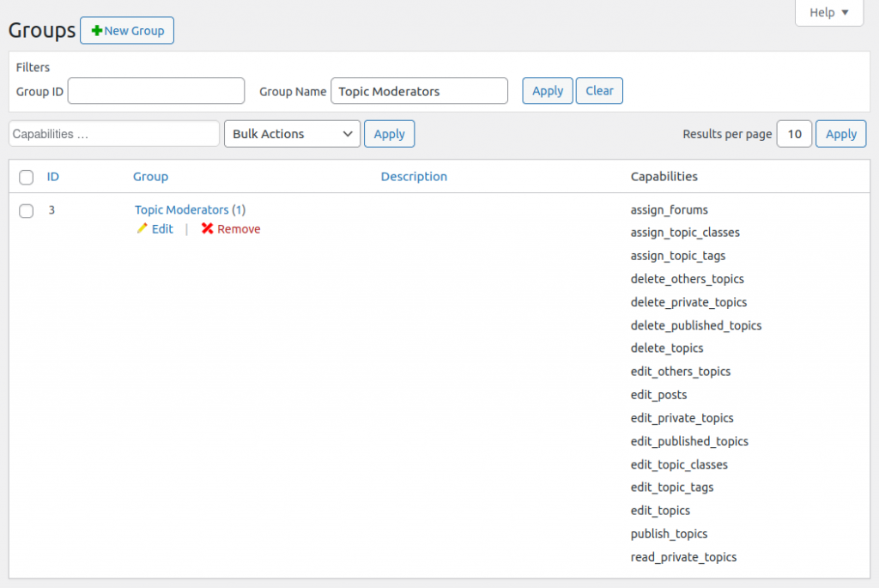This screenshot has height=588, width=879.
Task: Open the Bulk Actions dropdown
Action: tap(291, 134)
